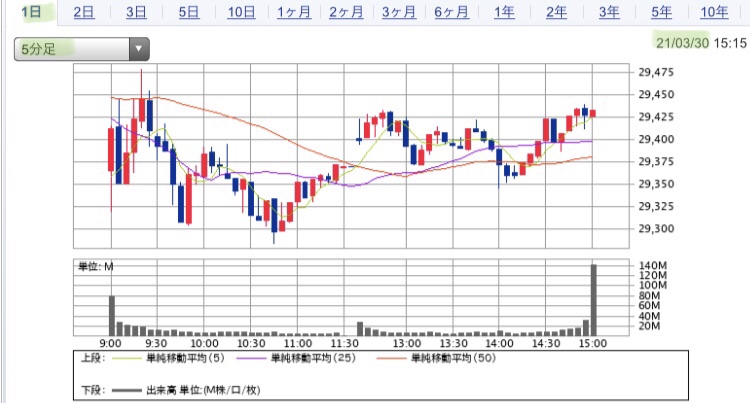
Task: Click the 13:30 time axis label
Action: 453,343
